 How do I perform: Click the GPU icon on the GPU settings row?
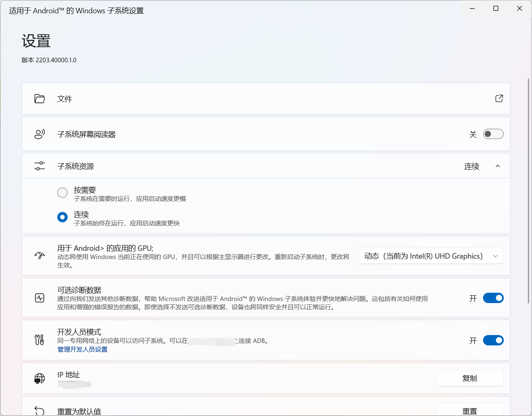point(39,256)
